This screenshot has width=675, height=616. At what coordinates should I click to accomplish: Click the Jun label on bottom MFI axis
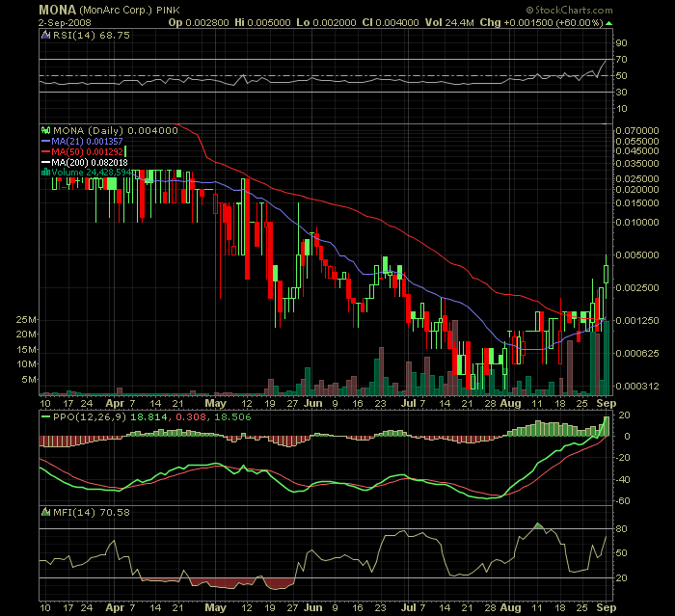coord(313,608)
